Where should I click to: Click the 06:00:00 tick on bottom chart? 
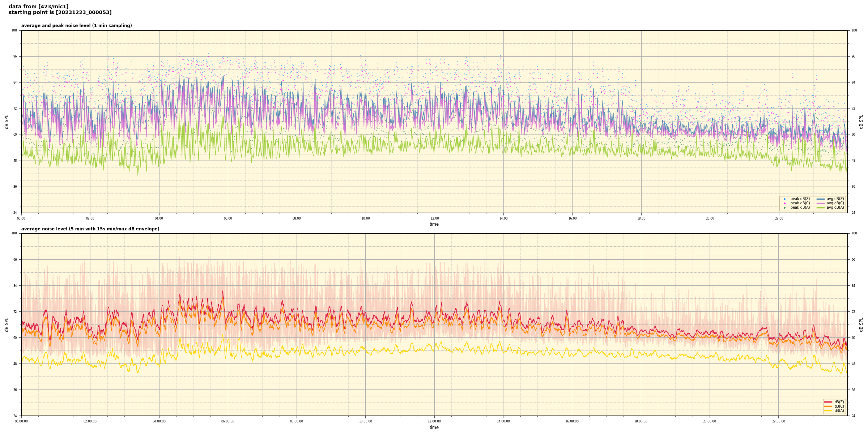[x=228, y=421]
